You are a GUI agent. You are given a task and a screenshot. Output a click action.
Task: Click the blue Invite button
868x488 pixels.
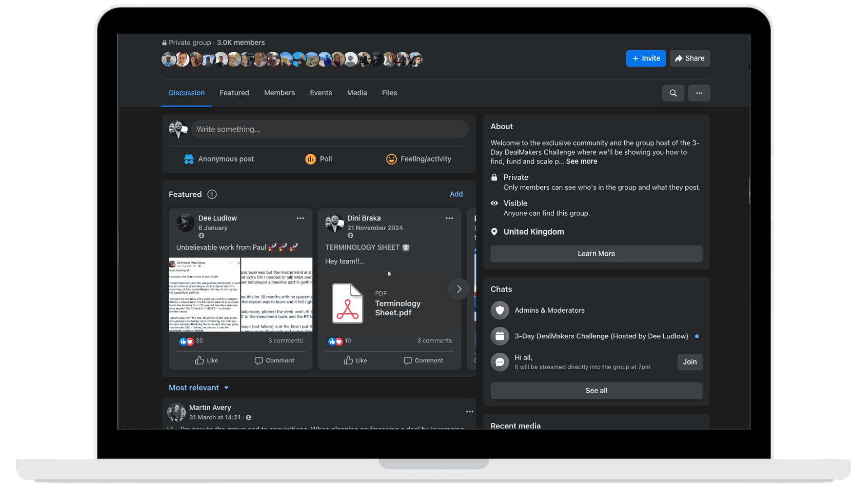(x=646, y=58)
